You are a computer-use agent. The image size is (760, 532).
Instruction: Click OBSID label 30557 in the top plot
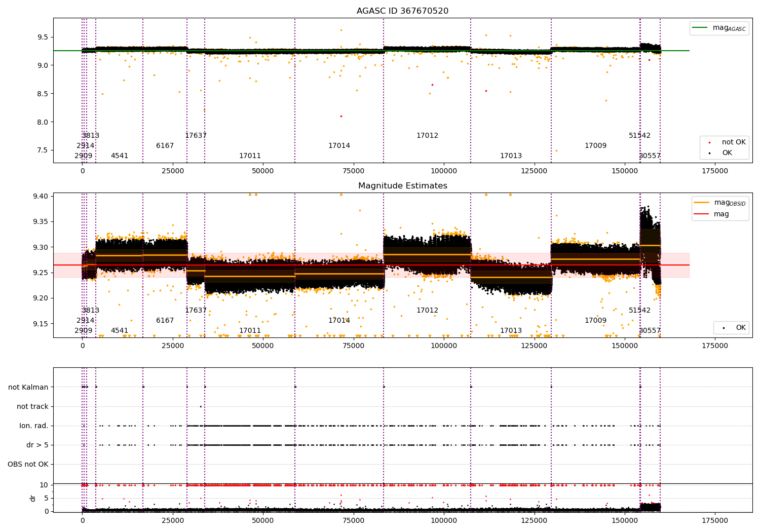pos(650,156)
